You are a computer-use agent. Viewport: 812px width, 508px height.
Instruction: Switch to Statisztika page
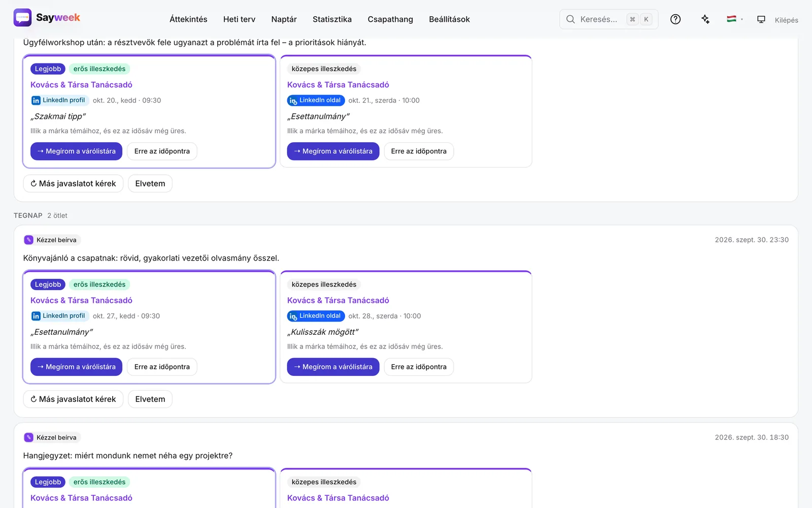tap(332, 19)
